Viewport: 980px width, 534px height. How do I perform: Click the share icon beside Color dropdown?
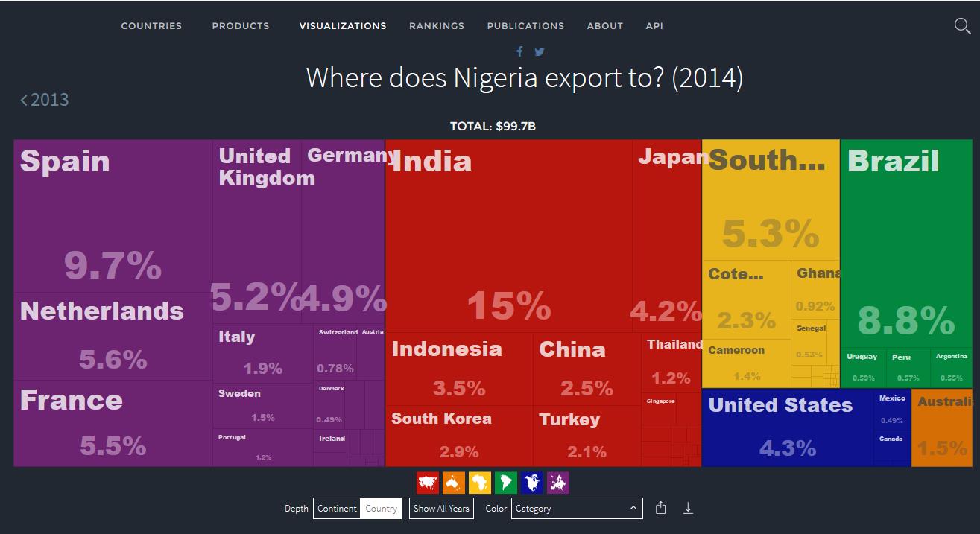pyautogui.click(x=661, y=508)
